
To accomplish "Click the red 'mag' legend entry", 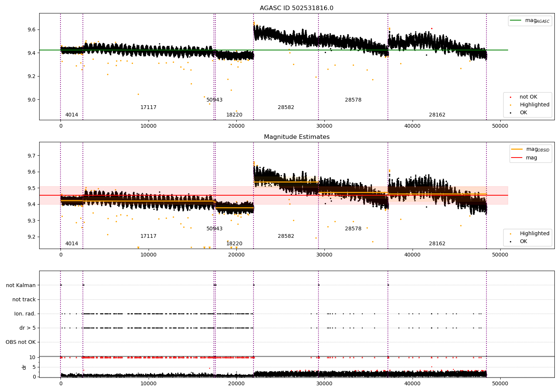I will point(524,158).
